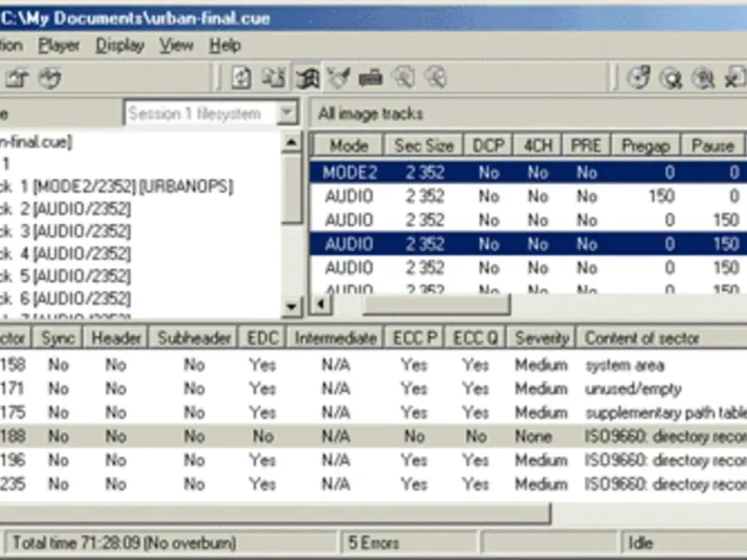Click the ECC P column header
Screen dimensions: 747x560
415,338
